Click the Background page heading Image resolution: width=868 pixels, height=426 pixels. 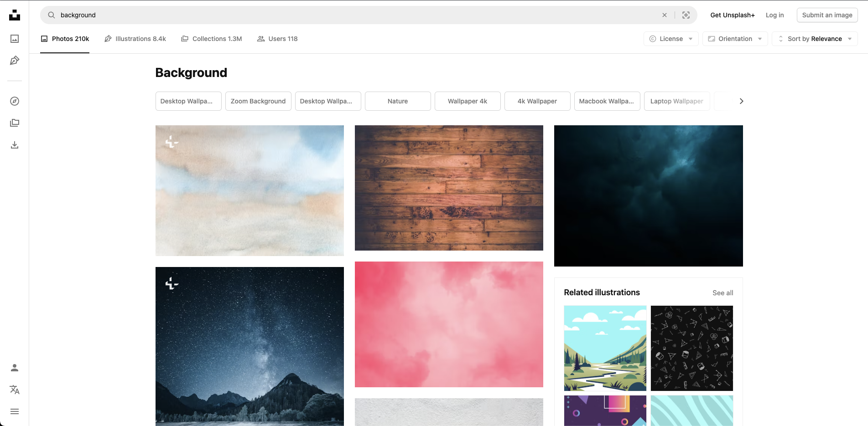[x=191, y=73]
